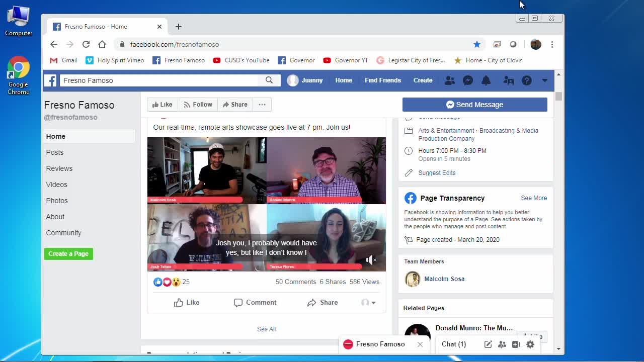This screenshot has height=362, width=644.
Task: Expand account dropdown arrow in header
Action: (544, 80)
